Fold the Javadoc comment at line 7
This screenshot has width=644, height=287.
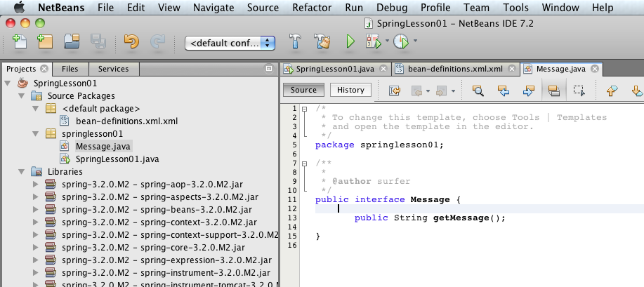(x=304, y=163)
